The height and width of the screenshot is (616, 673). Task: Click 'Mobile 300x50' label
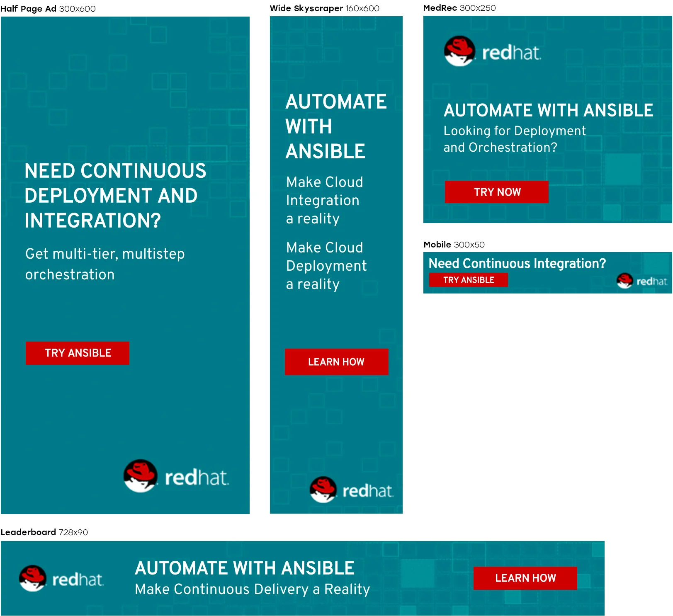click(454, 245)
